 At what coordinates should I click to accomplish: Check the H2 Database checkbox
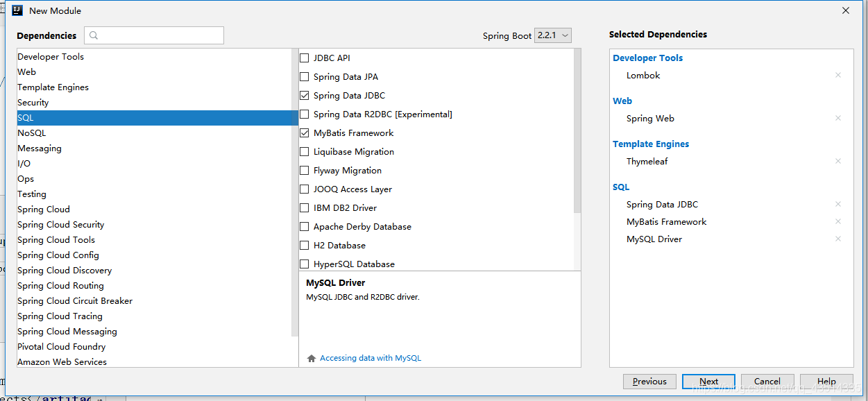304,245
